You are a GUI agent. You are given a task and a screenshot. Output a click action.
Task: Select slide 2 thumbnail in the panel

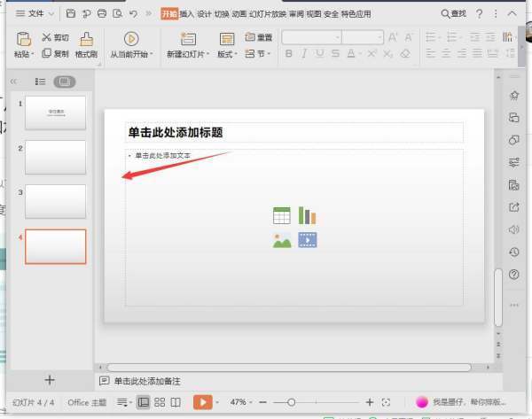coord(55,157)
